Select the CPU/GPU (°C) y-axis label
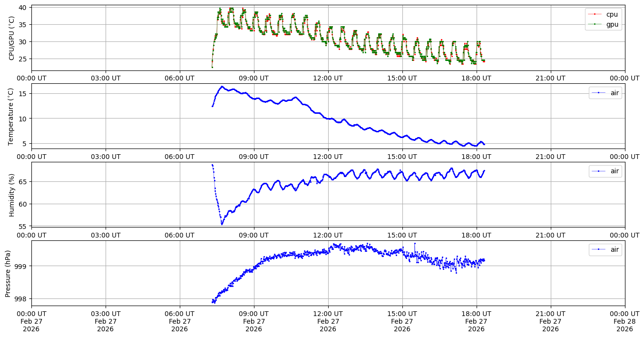 click(x=12, y=38)
